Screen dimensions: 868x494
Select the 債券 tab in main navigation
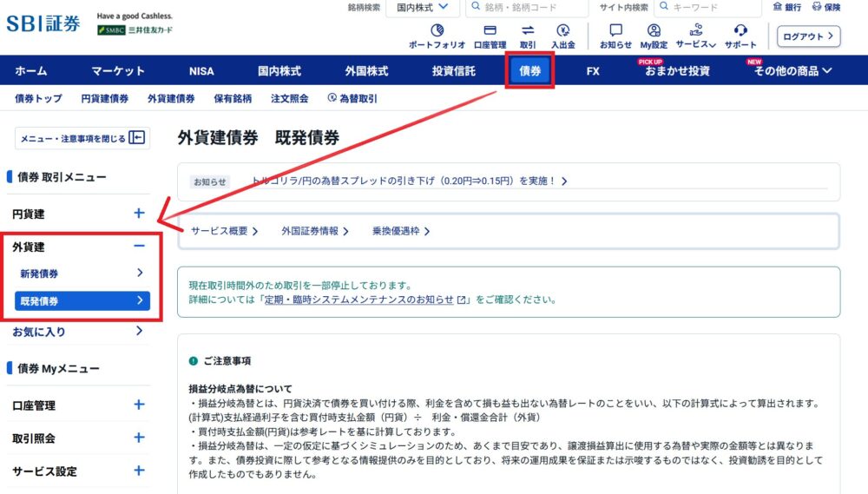click(x=530, y=71)
